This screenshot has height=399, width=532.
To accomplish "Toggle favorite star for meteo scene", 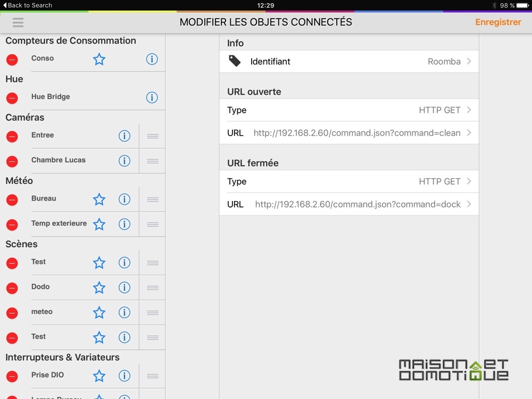I will click(99, 312).
